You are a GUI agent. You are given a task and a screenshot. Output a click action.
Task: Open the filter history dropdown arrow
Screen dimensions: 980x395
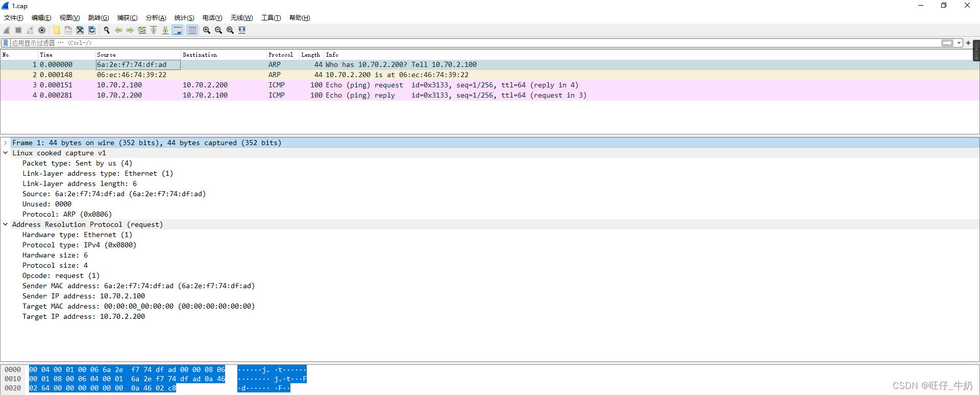tap(959, 43)
